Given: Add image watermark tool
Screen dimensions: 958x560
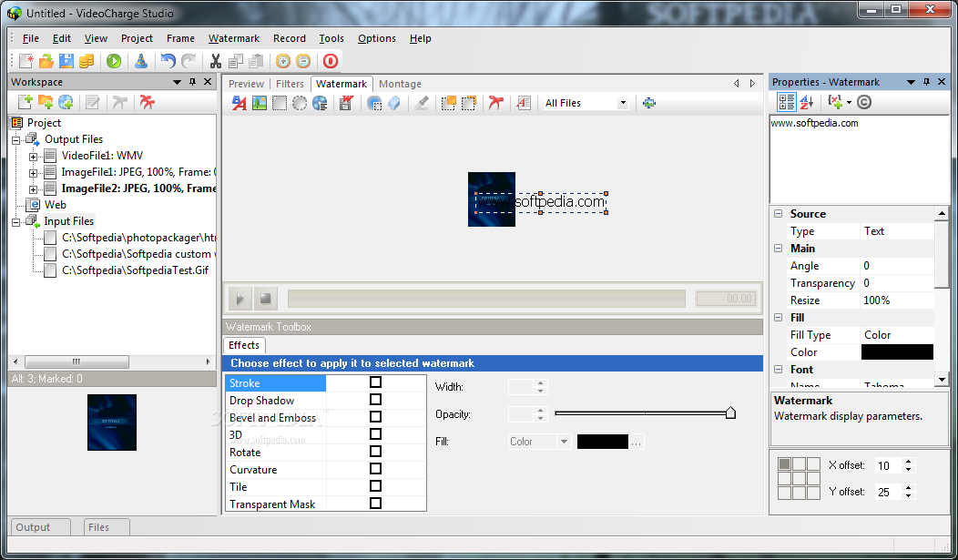Looking at the screenshot, I should 259,103.
